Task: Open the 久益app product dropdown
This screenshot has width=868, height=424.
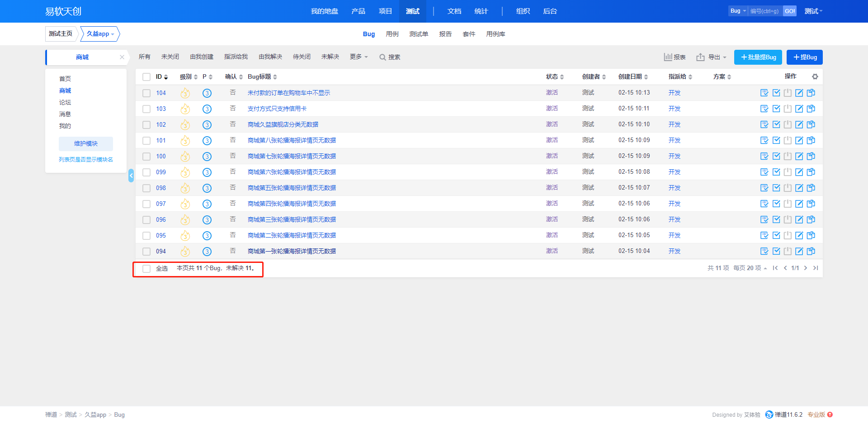Action: (100, 34)
